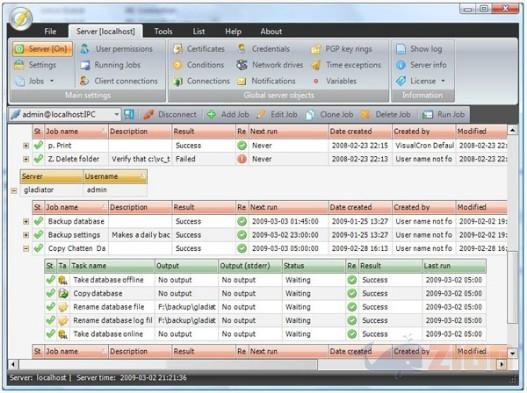Click the horizontal scrollbar thumb

[168, 364]
